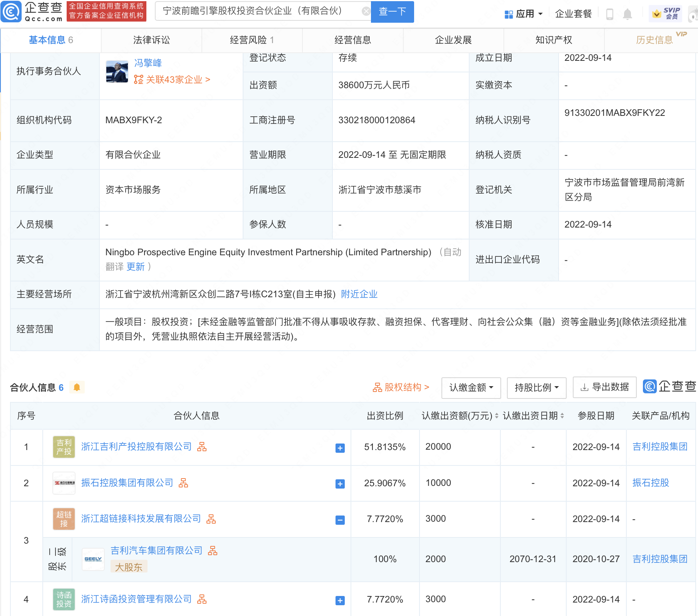
Task: Click the 超链接 company logo
Action: [x=64, y=519]
